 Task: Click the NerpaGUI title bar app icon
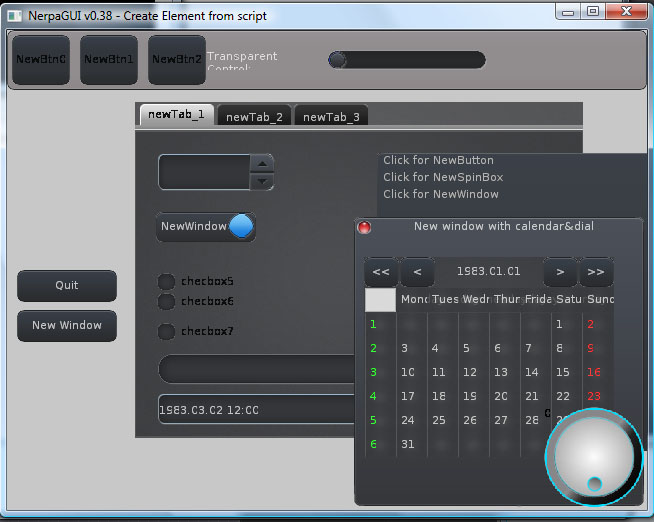click(13, 14)
